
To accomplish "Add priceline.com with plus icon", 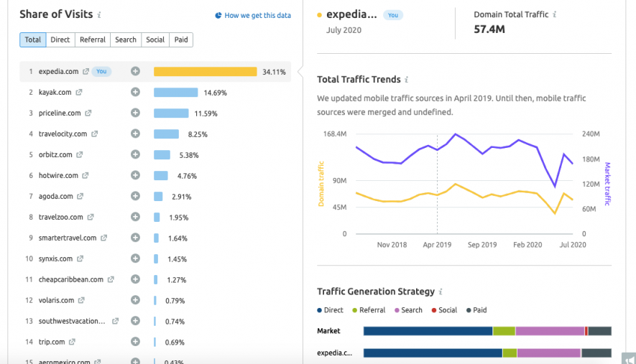I will click(136, 113).
